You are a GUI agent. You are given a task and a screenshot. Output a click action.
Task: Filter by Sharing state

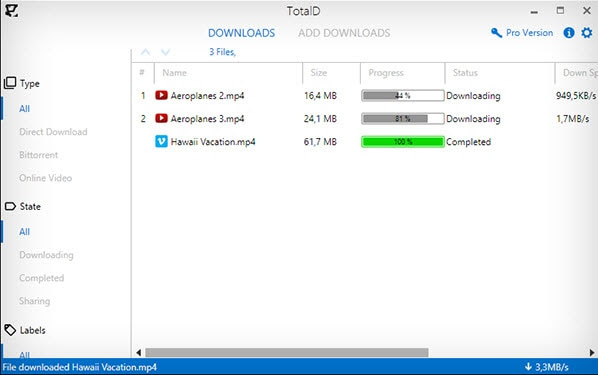(x=34, y=301)
